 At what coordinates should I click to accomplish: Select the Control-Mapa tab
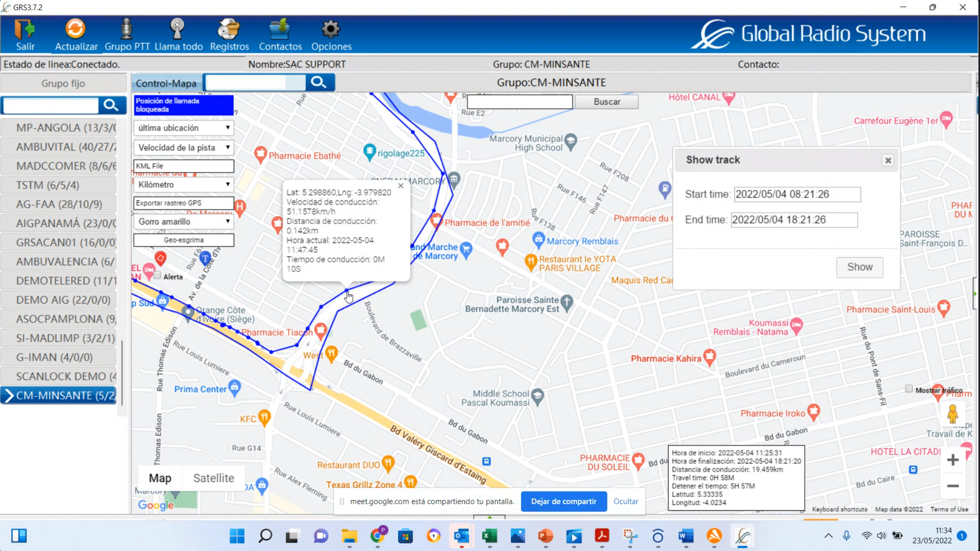coord(166,83)
